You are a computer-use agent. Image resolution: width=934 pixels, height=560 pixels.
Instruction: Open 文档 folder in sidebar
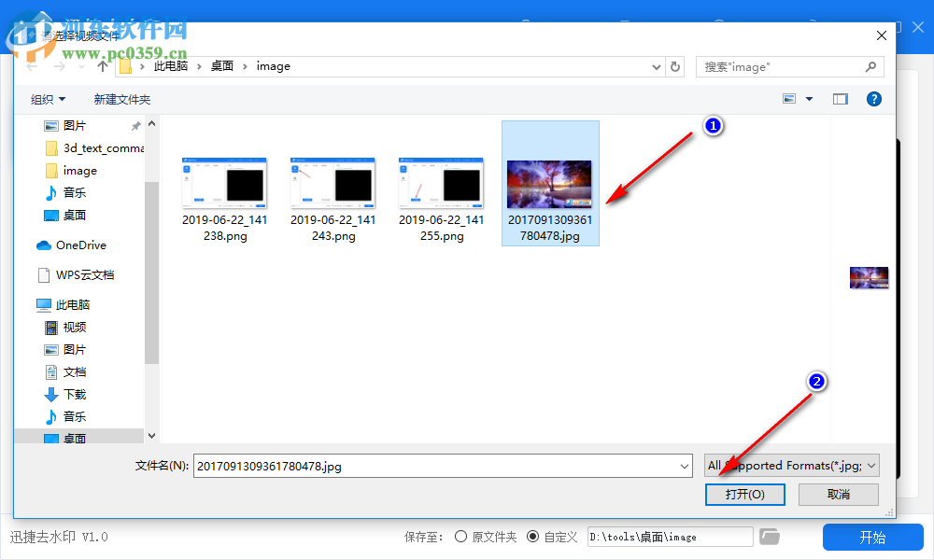click(x=65, y=372)
